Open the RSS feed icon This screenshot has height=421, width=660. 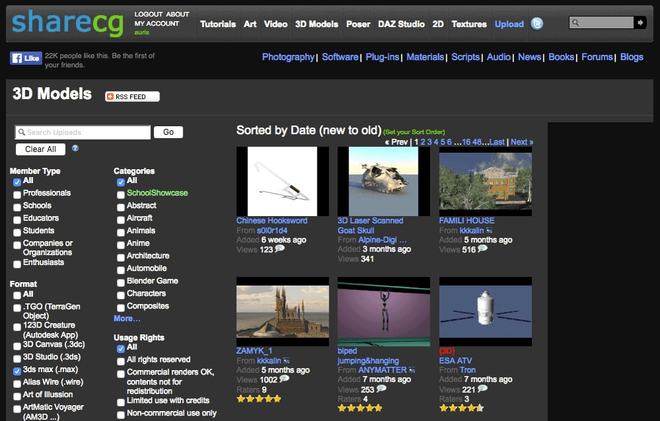pyautogui.click(x=132, y=96)
